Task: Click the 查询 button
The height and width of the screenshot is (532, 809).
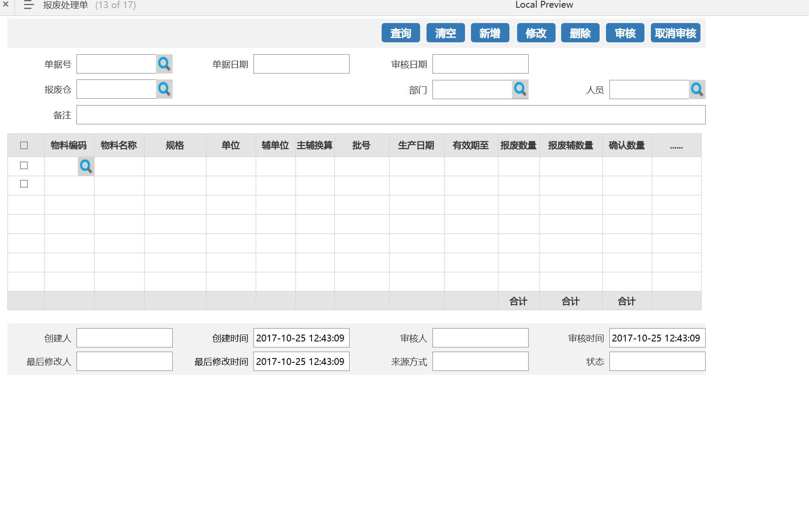Action: click(x=401, y=33)
